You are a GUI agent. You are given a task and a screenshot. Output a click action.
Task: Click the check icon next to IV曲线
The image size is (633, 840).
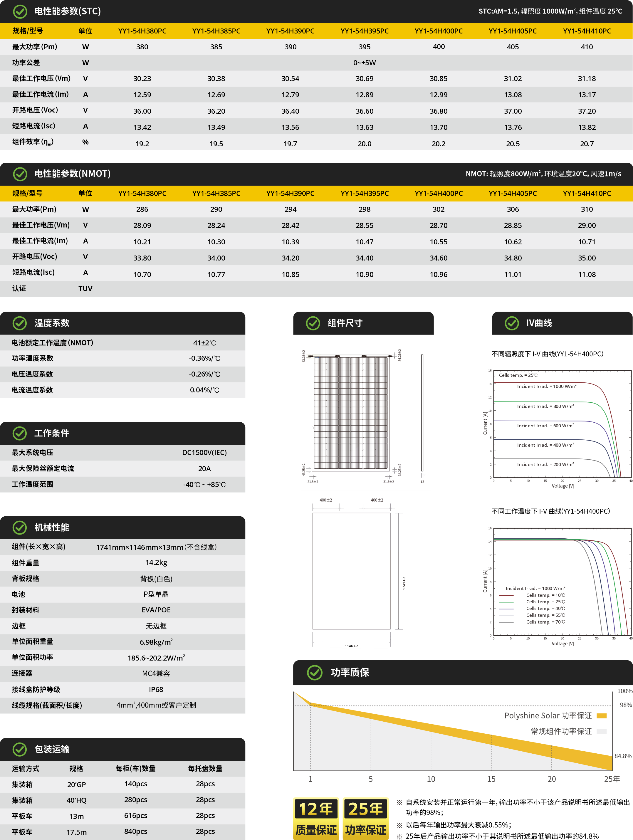pos(512,323)
